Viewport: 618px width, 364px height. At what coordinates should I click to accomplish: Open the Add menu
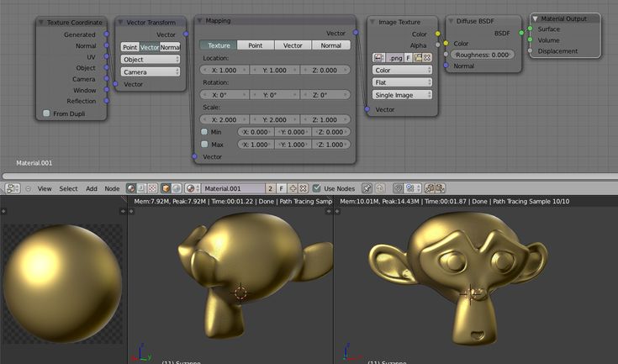pyautogui.click(x=92, y=188)
